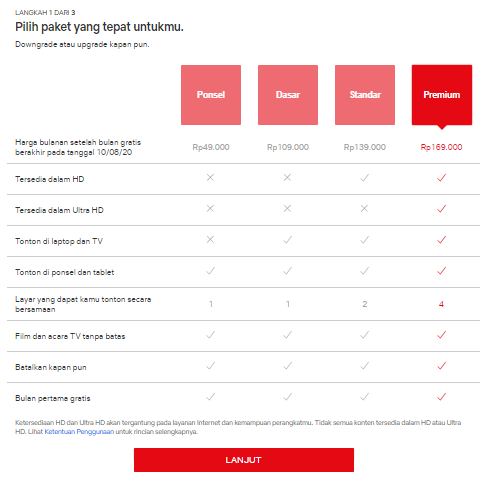Click the Dasar Batalkan kapan pun checkmark
Screen dimensions: 493x479
coord(287,366)
